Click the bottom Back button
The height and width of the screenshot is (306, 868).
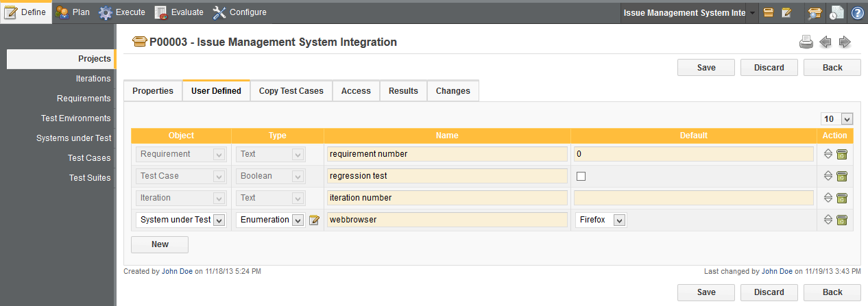point(832,292)
